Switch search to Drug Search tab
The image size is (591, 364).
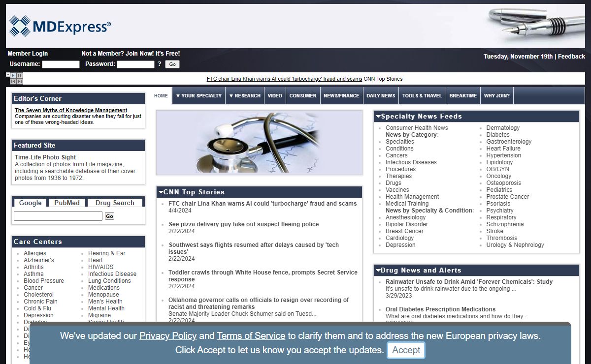(x=115, y=203)
